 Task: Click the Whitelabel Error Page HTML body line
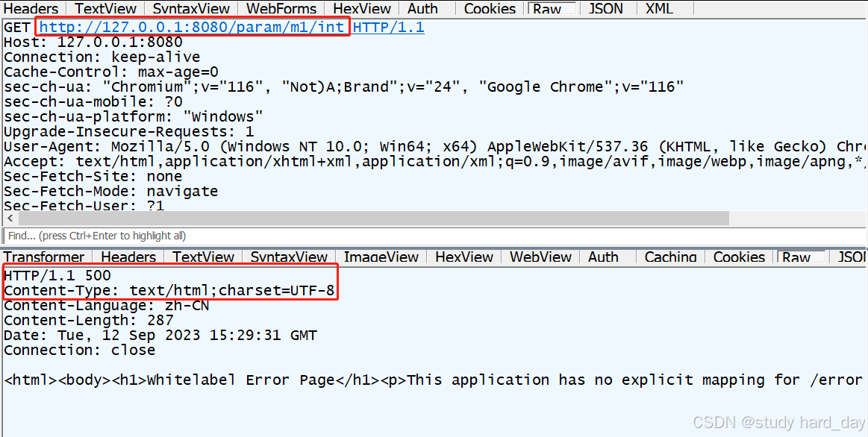[434, 380]
